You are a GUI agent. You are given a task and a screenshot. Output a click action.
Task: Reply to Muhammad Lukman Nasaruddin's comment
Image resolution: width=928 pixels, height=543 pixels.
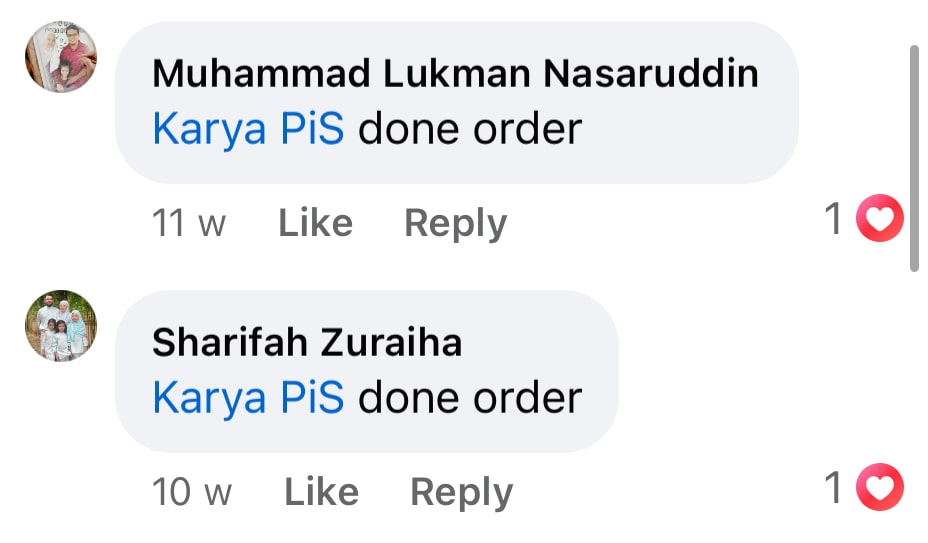point(455,224)
